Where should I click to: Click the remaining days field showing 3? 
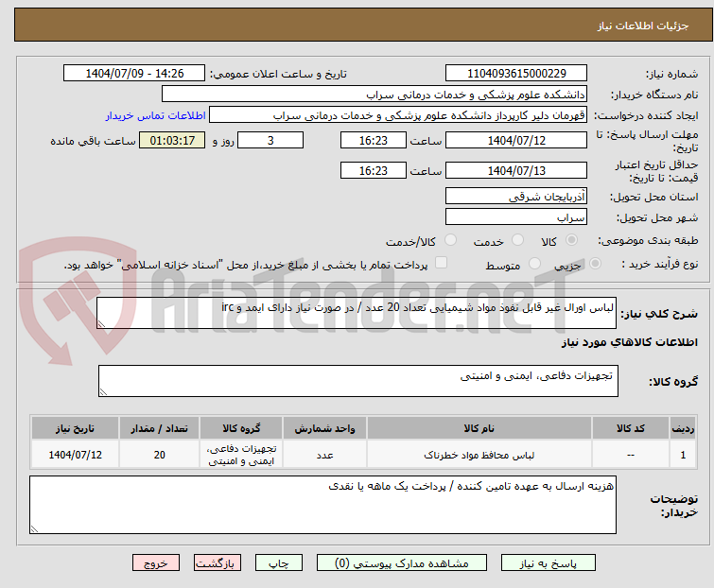(x=270, y=140)
